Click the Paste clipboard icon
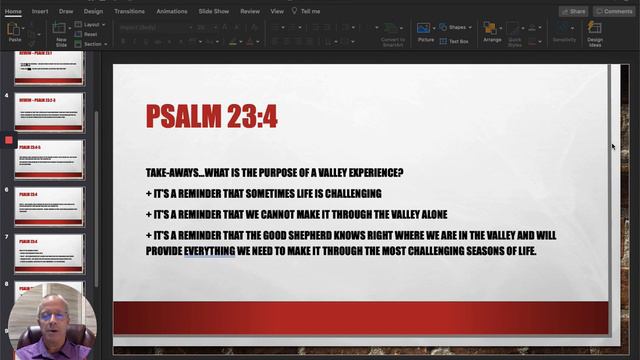Image resolution: width=640 pixels, height=360 pixels. tap(13, 29)
